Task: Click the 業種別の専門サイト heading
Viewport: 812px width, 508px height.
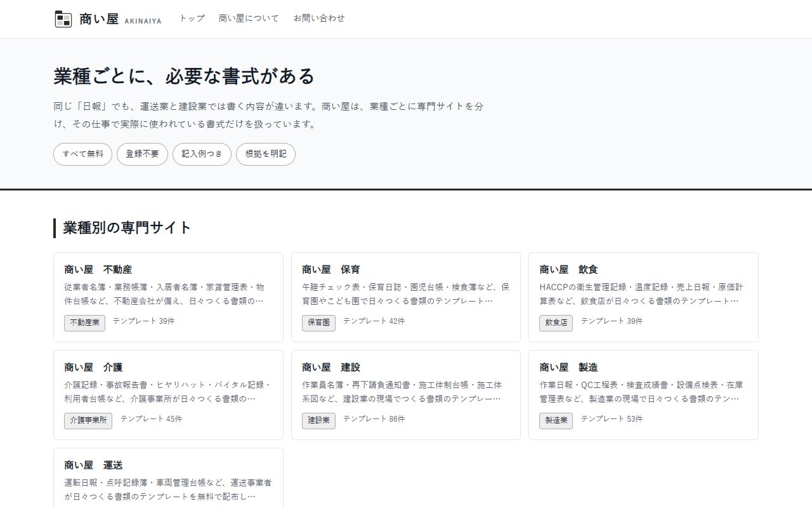Action: [x=128, y=228]
